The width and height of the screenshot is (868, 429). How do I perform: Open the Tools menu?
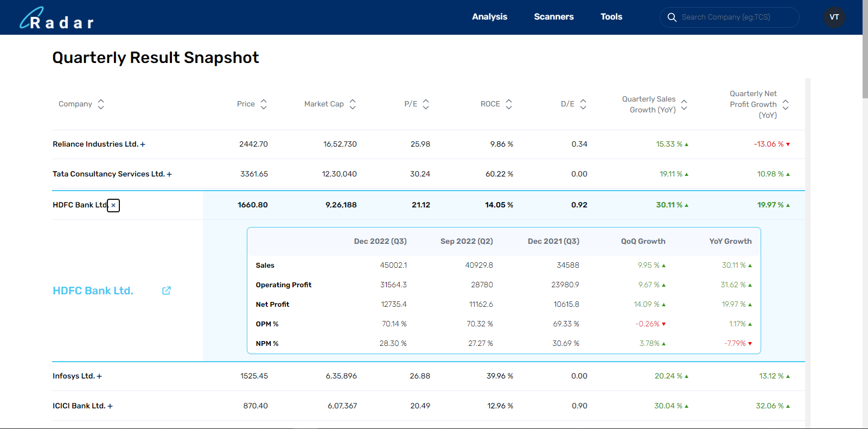(x=611, y=17)
